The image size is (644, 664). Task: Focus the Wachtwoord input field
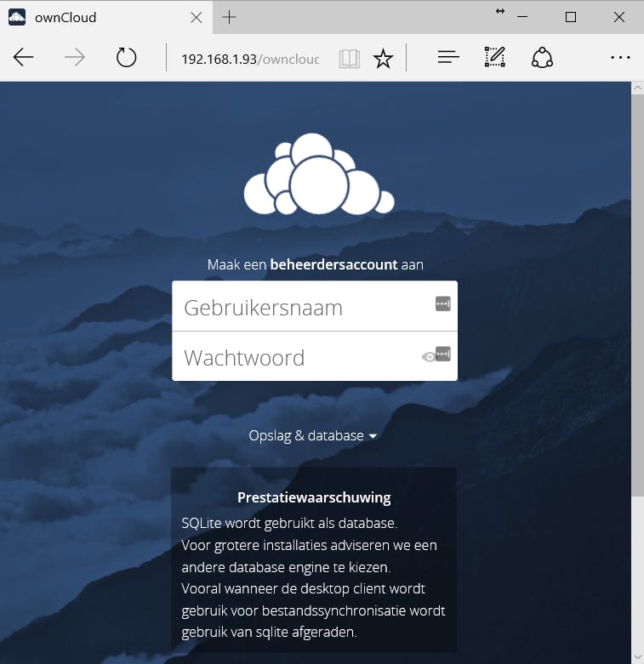(315, 356)
